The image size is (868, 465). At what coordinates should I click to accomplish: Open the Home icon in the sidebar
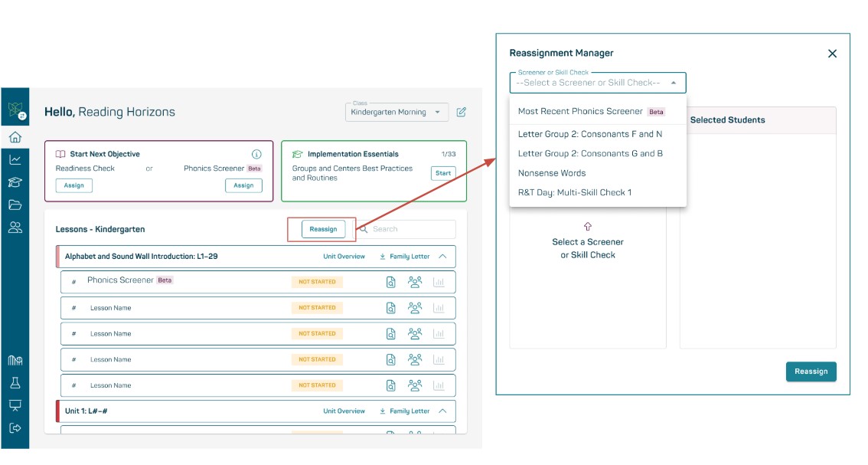point(15,137)
